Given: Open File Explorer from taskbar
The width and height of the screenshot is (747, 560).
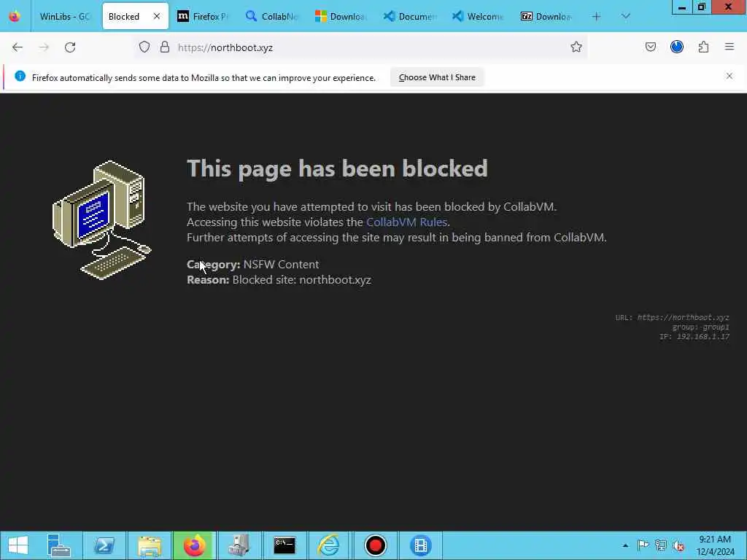Looking at the screenshot, I should pos(149,545).
